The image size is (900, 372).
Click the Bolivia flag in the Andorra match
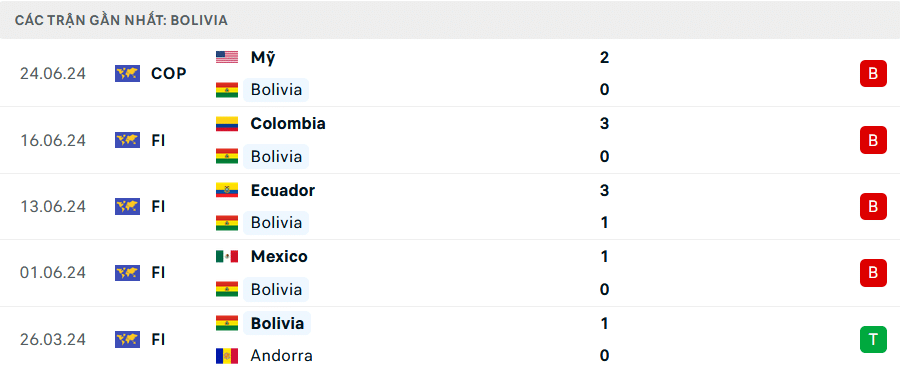coord(227,323)
